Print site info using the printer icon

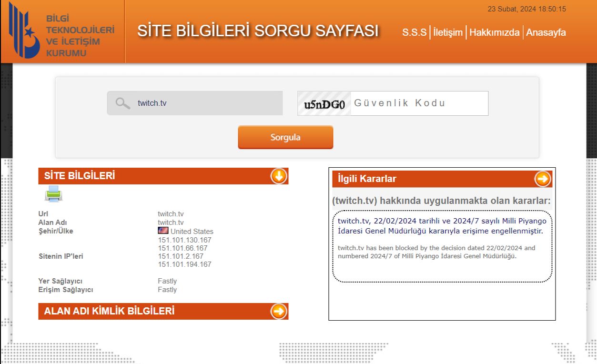(53, 194)
